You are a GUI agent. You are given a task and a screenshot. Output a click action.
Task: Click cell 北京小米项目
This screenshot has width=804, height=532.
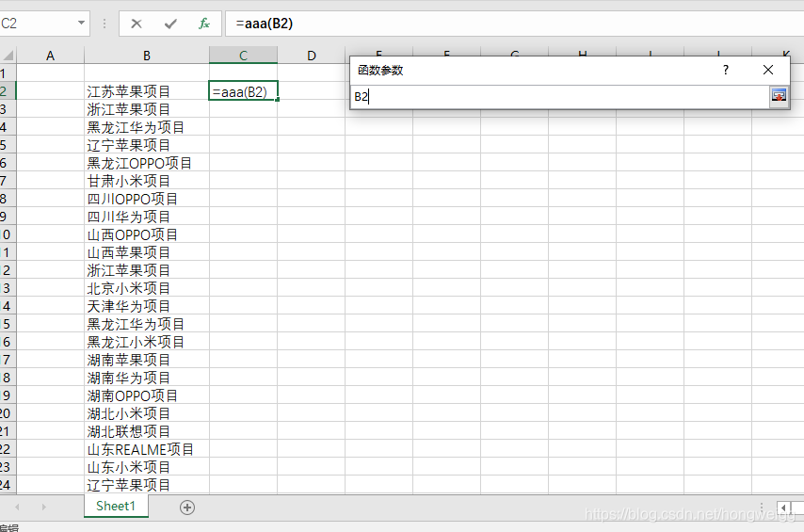pyautogui.click(x=147, y=288)
